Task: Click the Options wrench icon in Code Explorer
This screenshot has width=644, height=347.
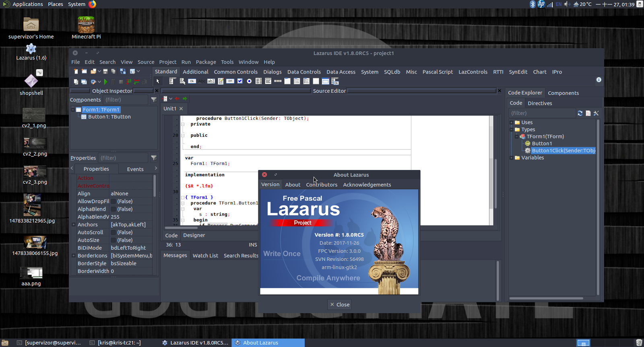Action: [x=596, y=113]
